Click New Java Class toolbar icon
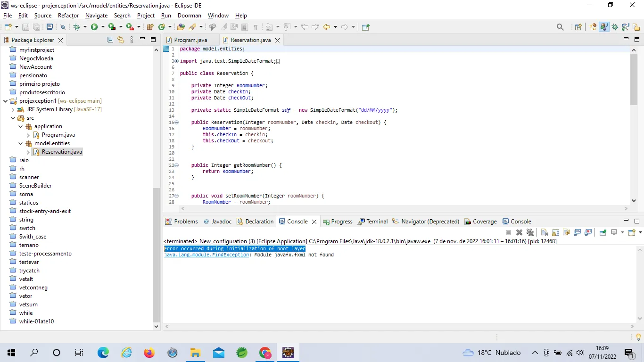 tap(162, 27)
